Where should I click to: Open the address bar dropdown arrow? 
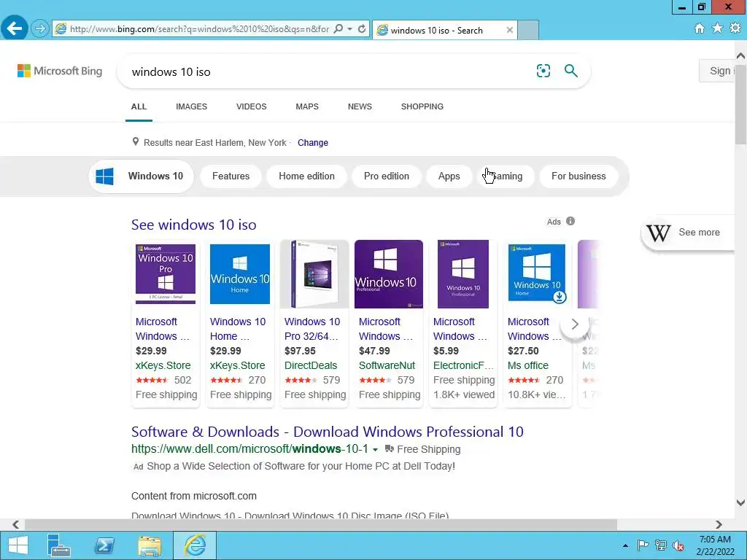pyautogui.click(x=349, y=29)
